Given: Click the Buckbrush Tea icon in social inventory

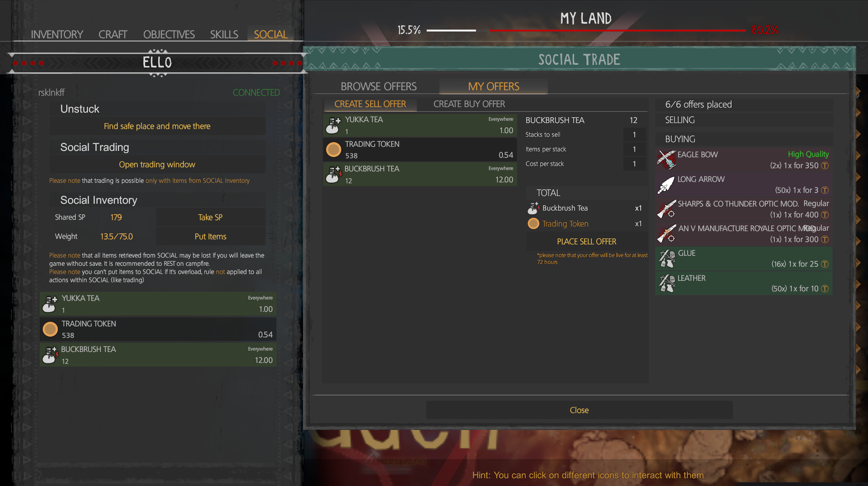Looking at the screenshot, I should 50,355.
